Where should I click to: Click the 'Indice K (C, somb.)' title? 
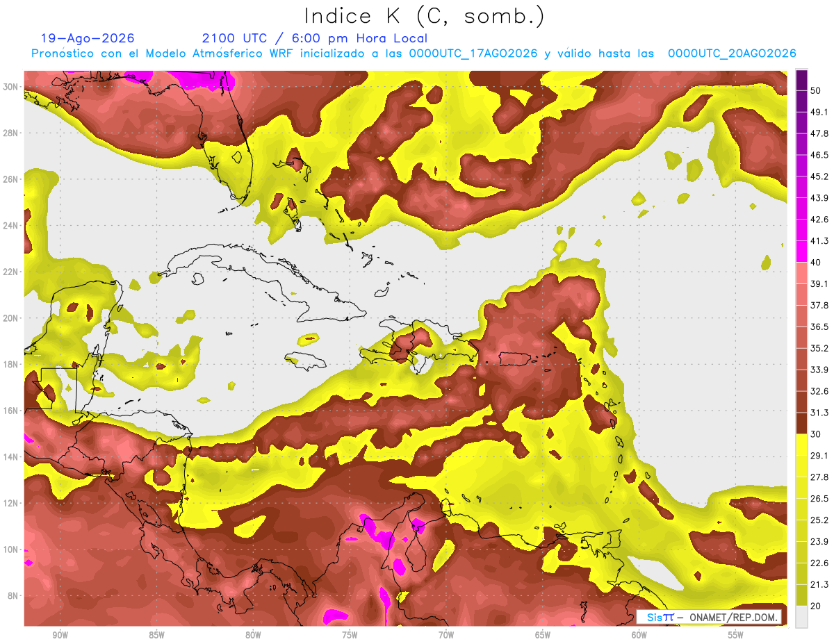[424, 16]
